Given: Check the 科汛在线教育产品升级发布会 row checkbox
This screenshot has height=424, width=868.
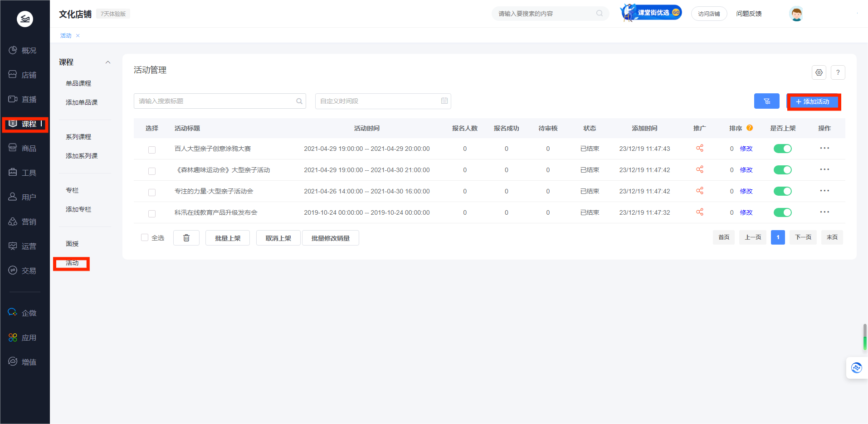Looking at the screenshot, I should click(152, 213).
